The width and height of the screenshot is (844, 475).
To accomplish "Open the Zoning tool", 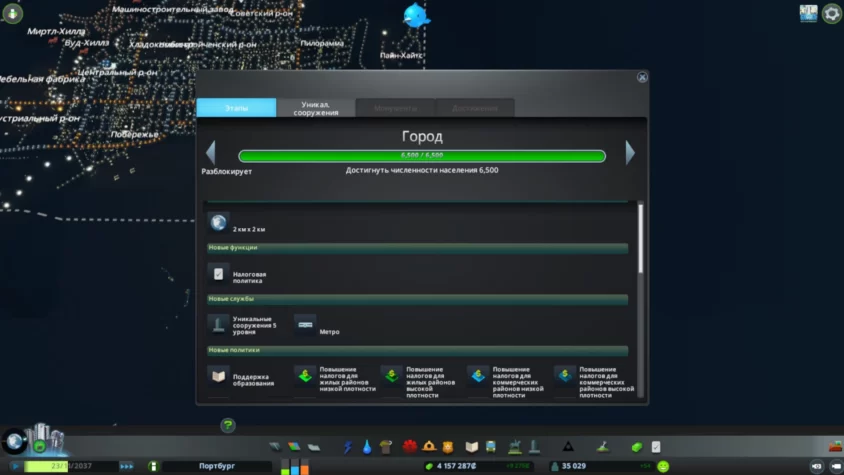I will pos(294,446).
